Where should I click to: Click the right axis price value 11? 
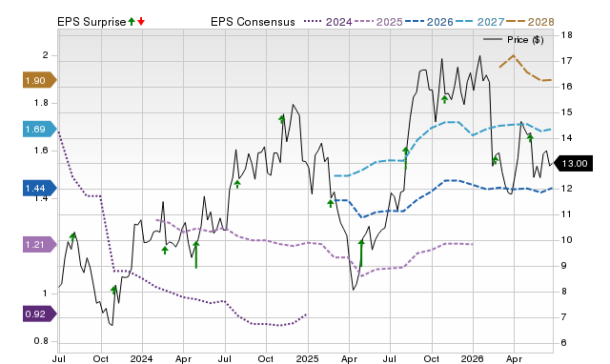point(567,214)
